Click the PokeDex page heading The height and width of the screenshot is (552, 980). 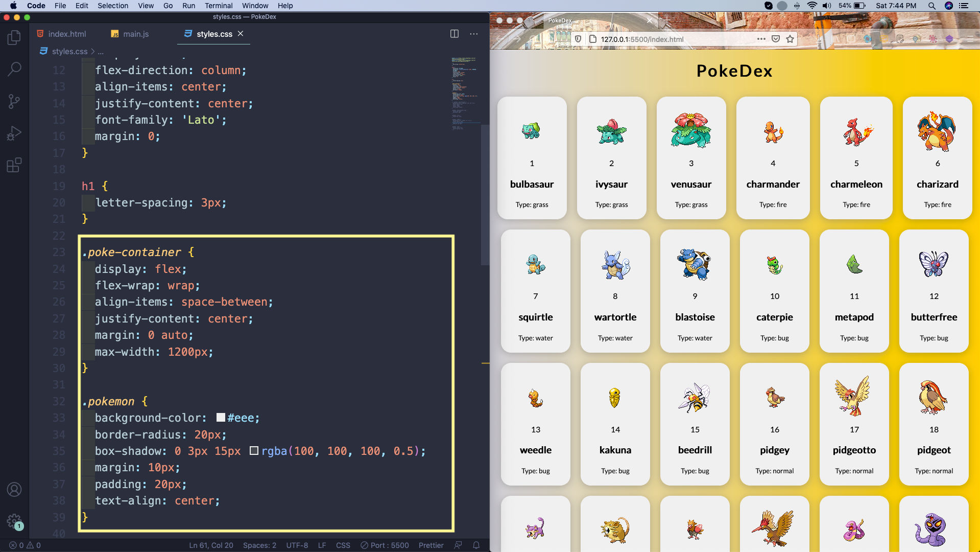pyautogui.click(x=734, y=71)
